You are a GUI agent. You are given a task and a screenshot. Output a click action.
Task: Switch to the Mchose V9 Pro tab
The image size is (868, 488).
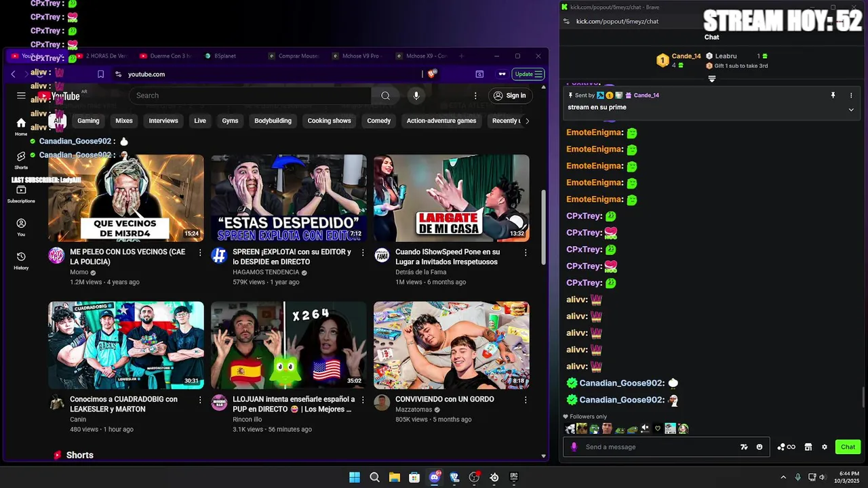[x=357, y=56]
